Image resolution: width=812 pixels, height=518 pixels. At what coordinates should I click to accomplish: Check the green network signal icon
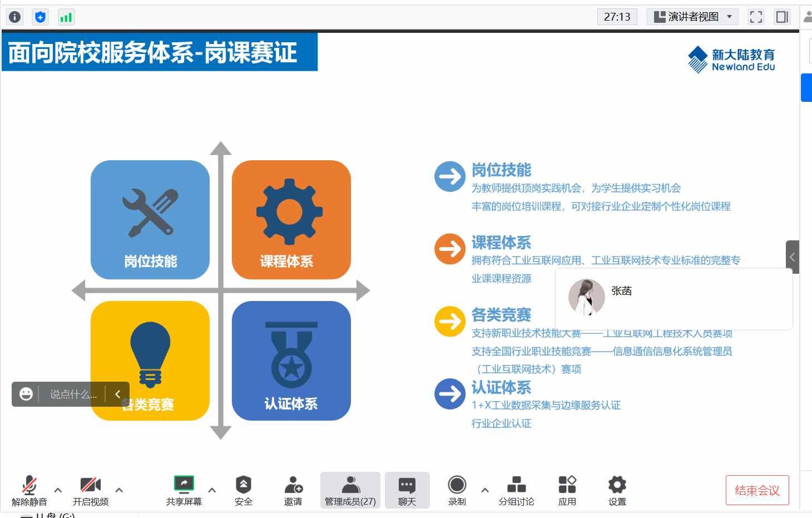point(66,17)
